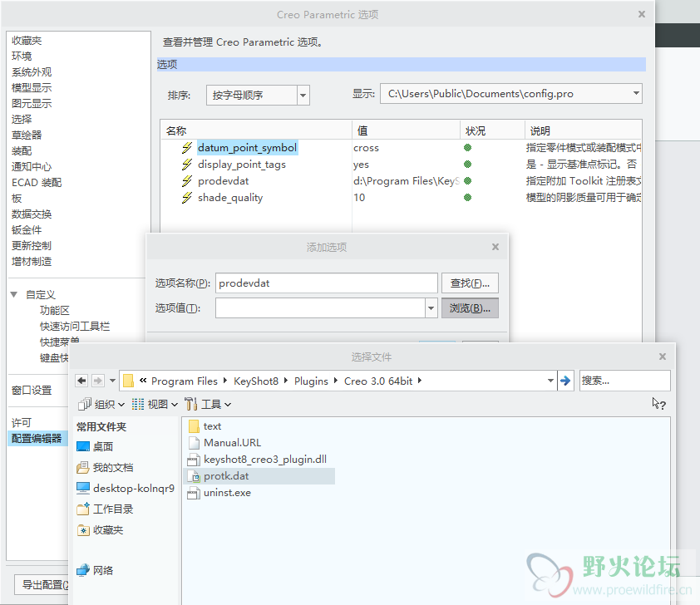Viewport: 700px width, 605px height.
Task: Close the 添加选项 dialog
Action: [495, 247]
